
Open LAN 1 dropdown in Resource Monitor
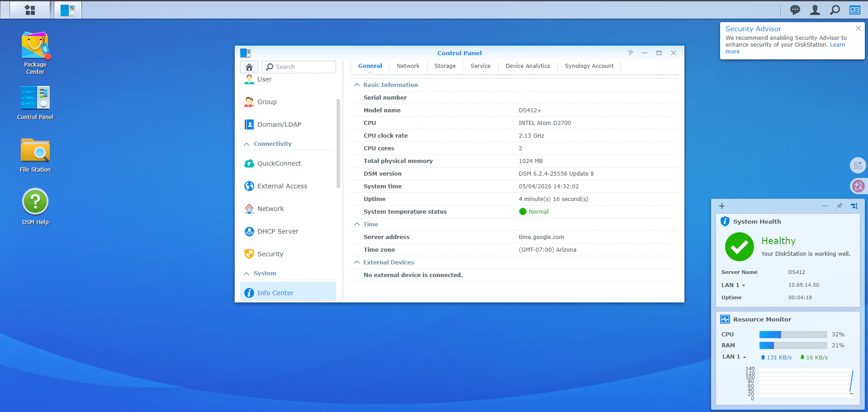pos(734,357)
